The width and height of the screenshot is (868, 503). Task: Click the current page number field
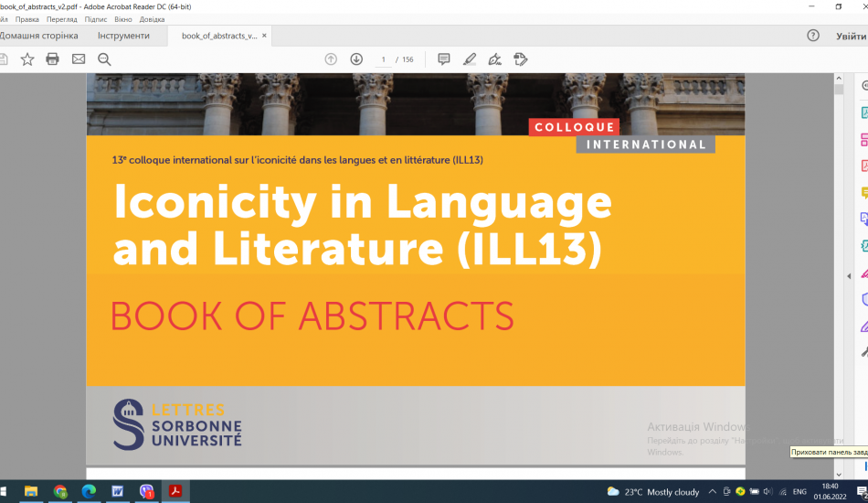pyautogui.click(x=384, y=59)
